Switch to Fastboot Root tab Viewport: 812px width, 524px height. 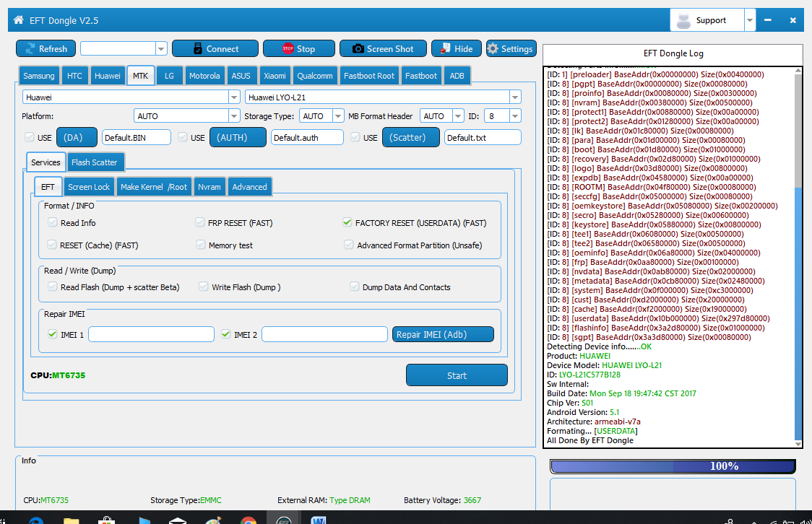pyautogui.click(x=369, y=76)
